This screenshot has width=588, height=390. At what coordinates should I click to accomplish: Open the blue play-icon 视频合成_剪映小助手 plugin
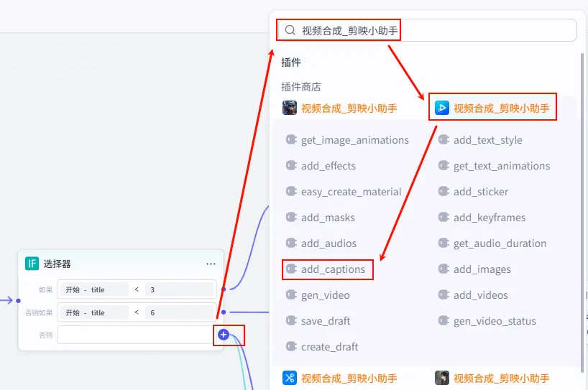pos(492,108)
